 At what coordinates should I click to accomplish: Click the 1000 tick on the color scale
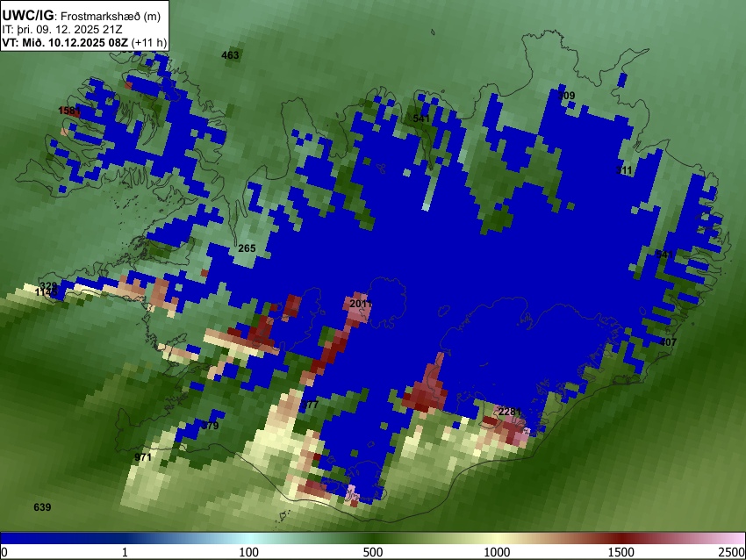(497, 552)
